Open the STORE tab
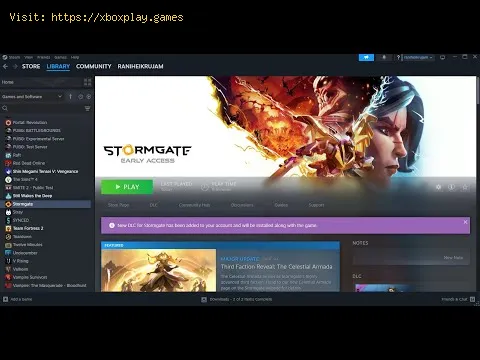This screenshot has width=480, height=360. click(31, 66)
